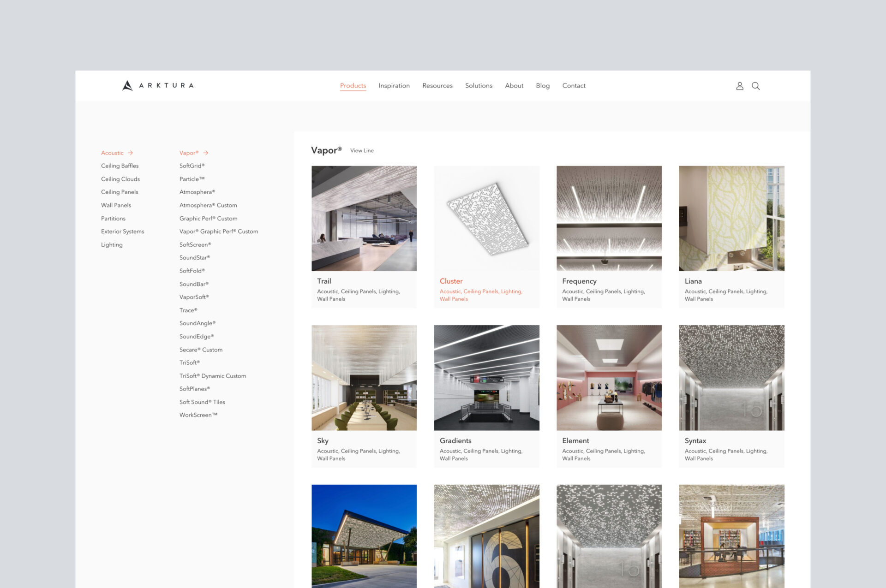Go to the About page
The width and height of the screenshot is (886, 588).
tap(514, 86)
